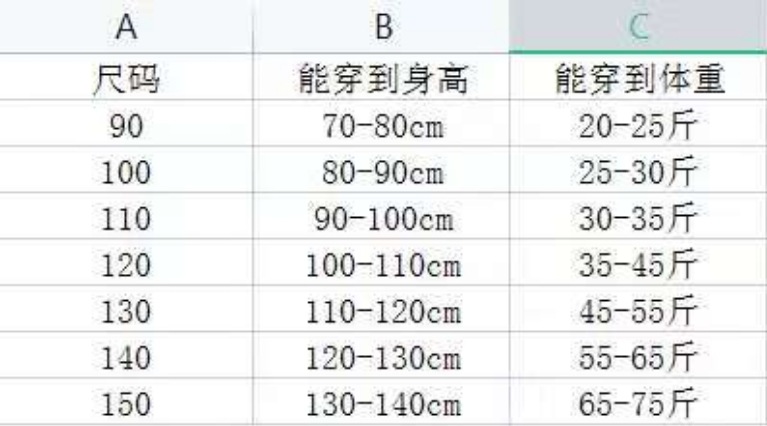Select the 90-100cm height cell
The width and height of the screenshot is (767, 426).
[381, 220]
